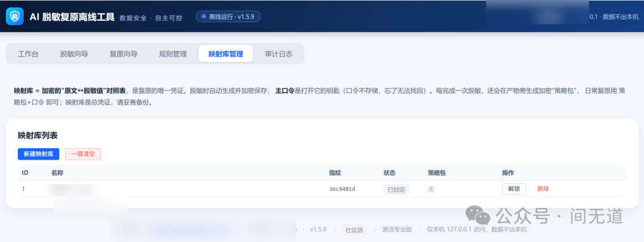Switch to the 脱敏向导 tab

coord(74,54)
